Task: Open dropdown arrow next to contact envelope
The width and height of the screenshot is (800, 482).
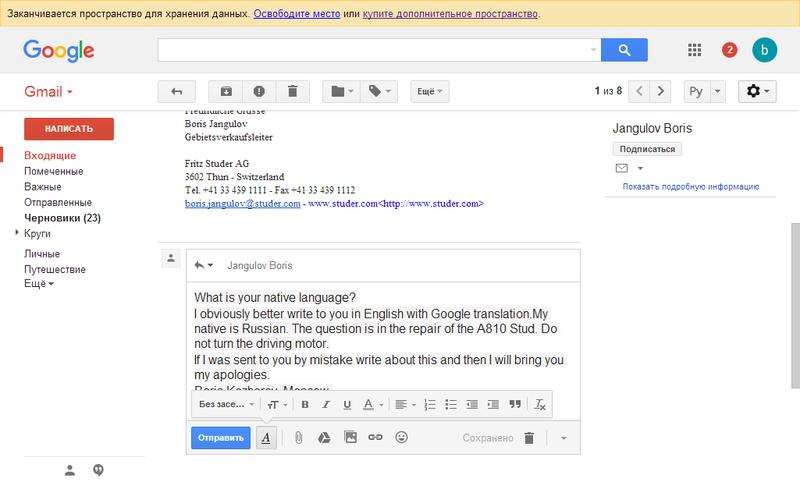Action: coord(640,168)
